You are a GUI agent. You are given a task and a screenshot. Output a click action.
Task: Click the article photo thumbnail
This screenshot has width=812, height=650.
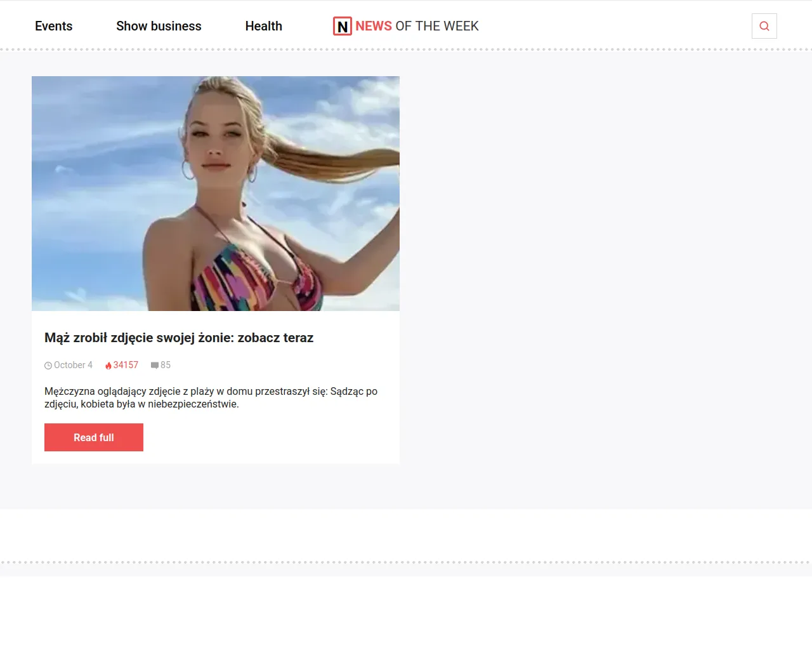[x=216, y=194]
